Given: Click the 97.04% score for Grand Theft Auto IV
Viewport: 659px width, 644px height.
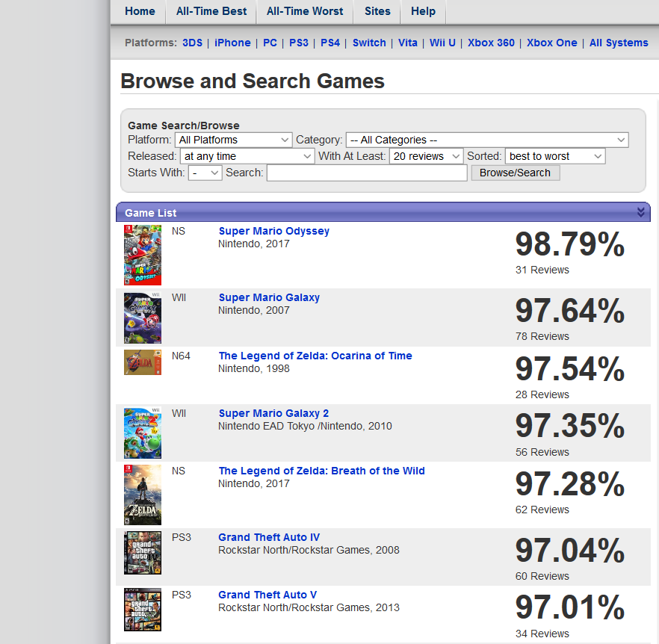Looking at the screenshot, I should [570, 551].
